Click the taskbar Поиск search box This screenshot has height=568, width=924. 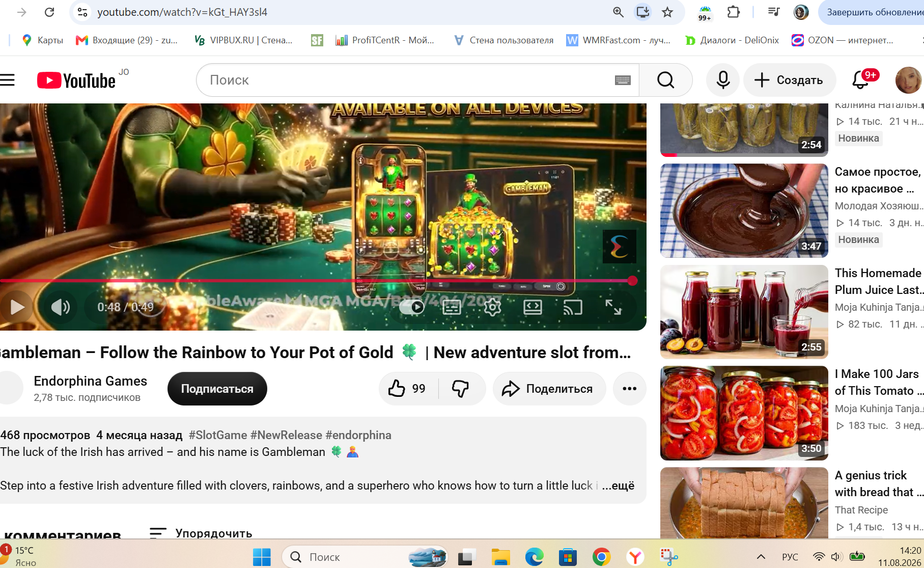point(365,557)
